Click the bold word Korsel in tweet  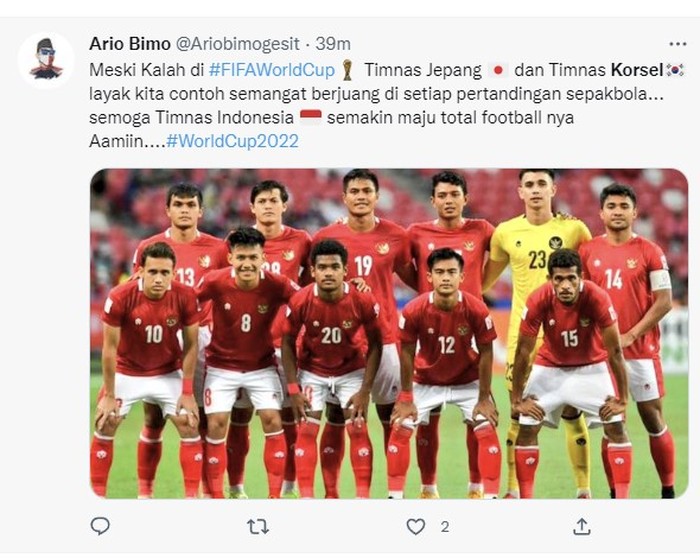pyautogui.click(x=637, y=70)
